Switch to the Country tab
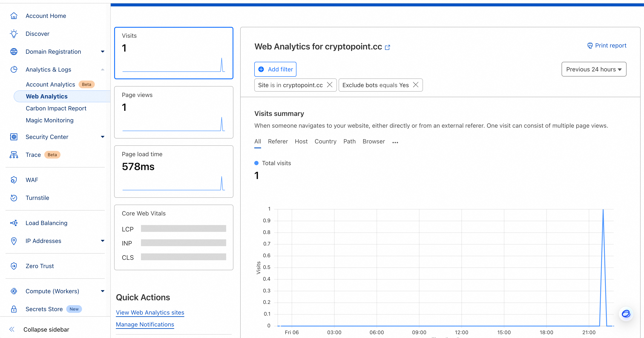The height and width of the screenshot is (338, 644). [325, 142]
